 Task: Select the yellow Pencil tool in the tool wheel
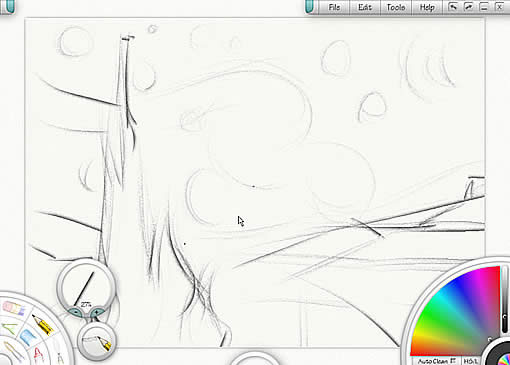43,324
